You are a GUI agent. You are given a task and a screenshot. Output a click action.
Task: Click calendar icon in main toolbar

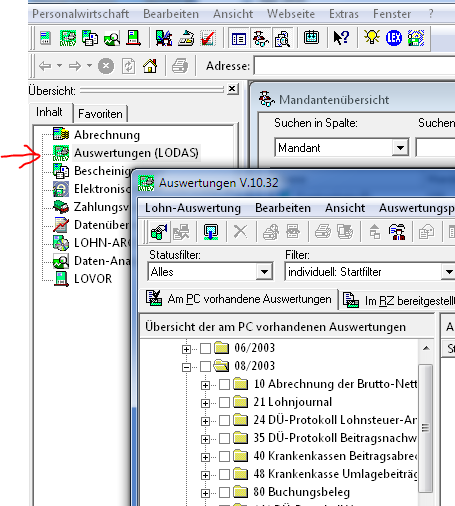(x=311, y=37)
